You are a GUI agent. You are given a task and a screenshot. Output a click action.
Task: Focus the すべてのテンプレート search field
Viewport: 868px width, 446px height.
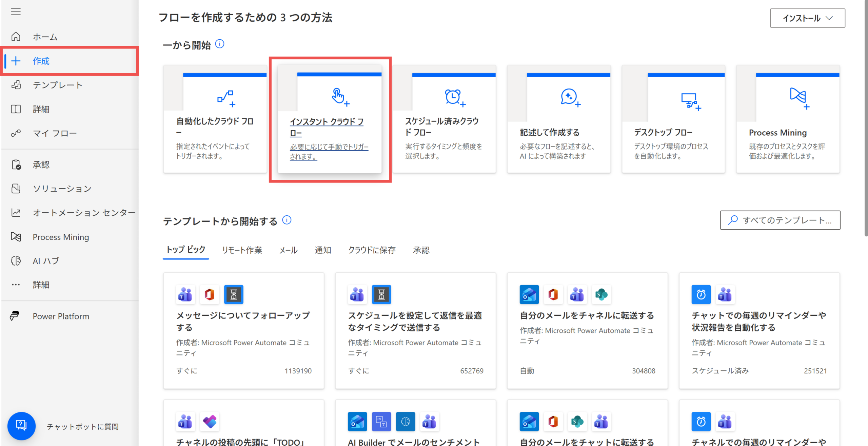click(x=780, y=220)
